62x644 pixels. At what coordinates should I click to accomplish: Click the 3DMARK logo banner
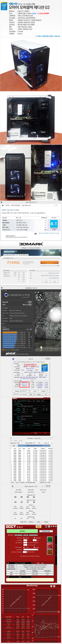point(31,244)
